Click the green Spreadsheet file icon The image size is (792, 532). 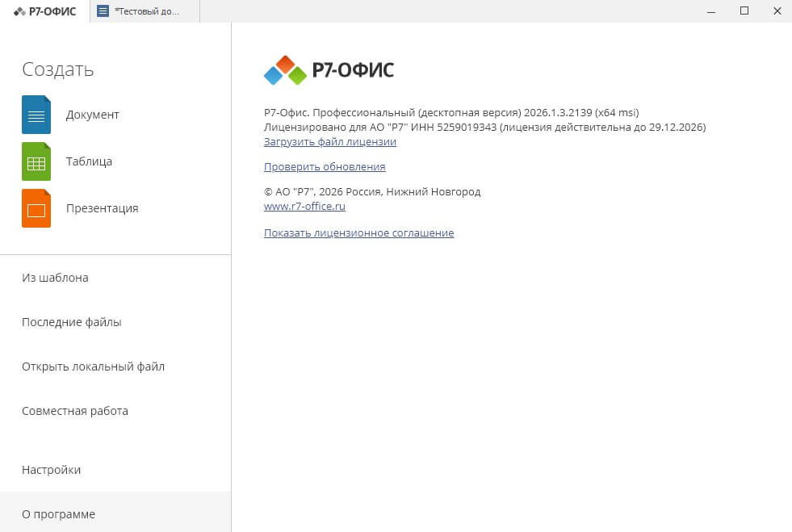tap(36, 161)
